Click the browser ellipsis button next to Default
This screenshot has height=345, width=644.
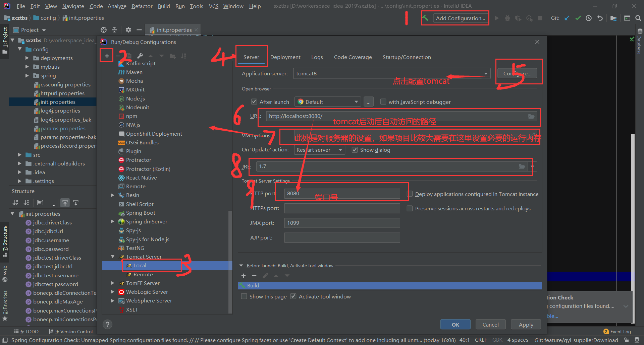click(x=368, y=102)
